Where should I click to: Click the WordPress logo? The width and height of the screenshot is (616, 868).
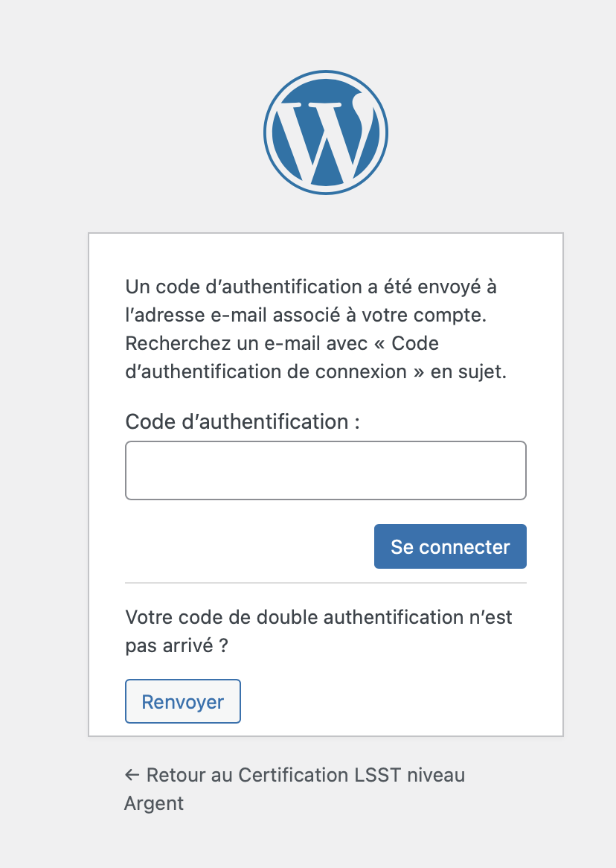(x=326, y=134)
